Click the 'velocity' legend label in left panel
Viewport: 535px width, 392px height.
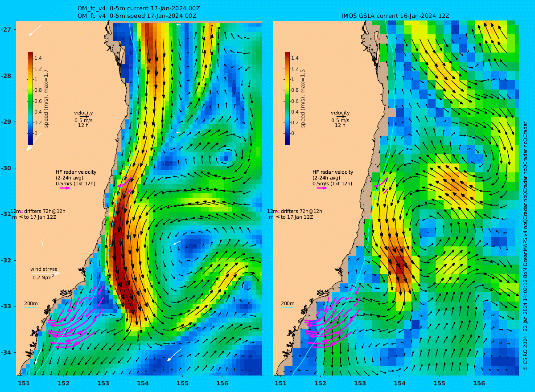tap(83, 113)
